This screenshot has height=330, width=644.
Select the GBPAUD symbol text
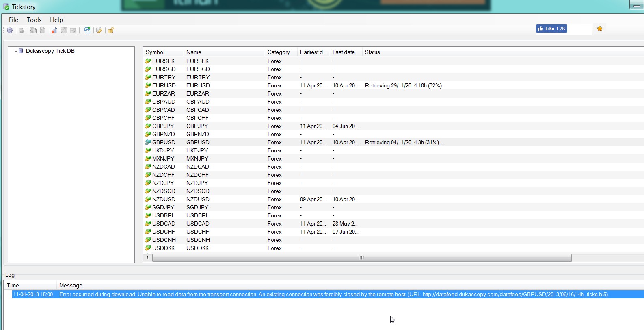164,102
